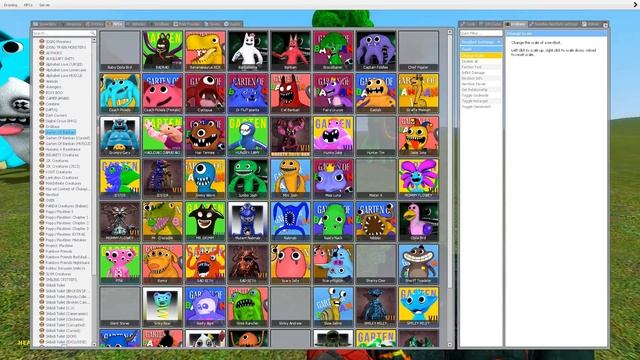Choose the blue muscular Grumpy Gary icon

point(120,136)
